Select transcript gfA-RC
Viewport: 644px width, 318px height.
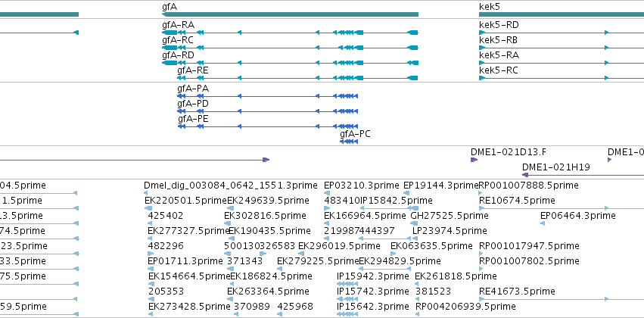[x=178, y=40]
